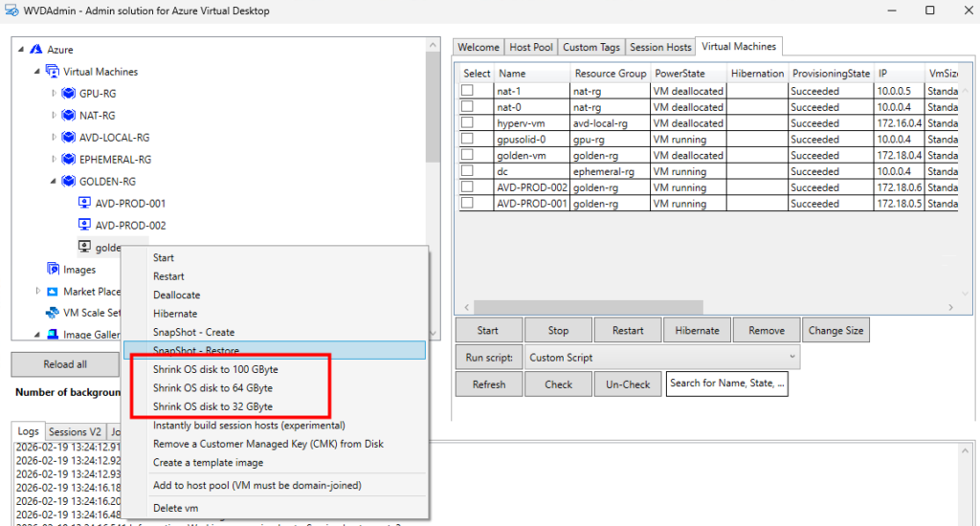The image size is (980, 526).
Task: Click the AVD-PROD-002 VM icon
Action: coord(84,226)
